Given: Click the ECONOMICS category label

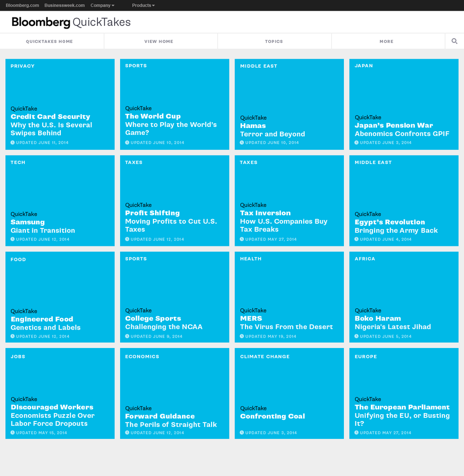Looking at the screenshot, I should [142, 356].
